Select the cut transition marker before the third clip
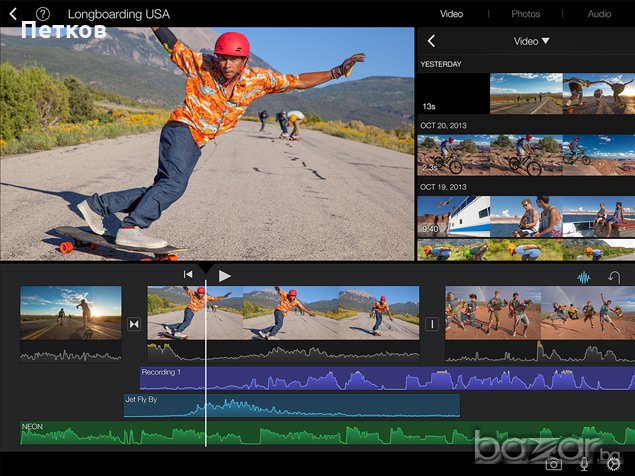 (432, 324)
